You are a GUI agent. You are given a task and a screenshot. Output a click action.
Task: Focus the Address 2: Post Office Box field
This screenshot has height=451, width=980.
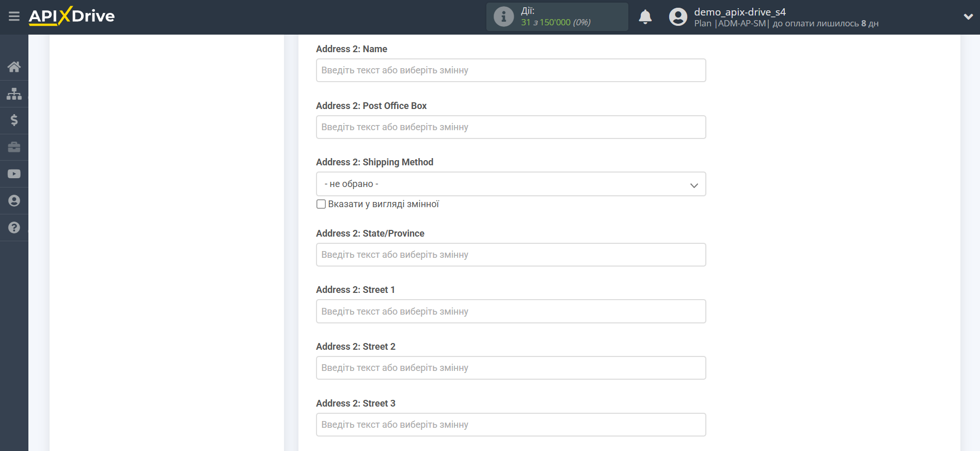click(511, 127)
